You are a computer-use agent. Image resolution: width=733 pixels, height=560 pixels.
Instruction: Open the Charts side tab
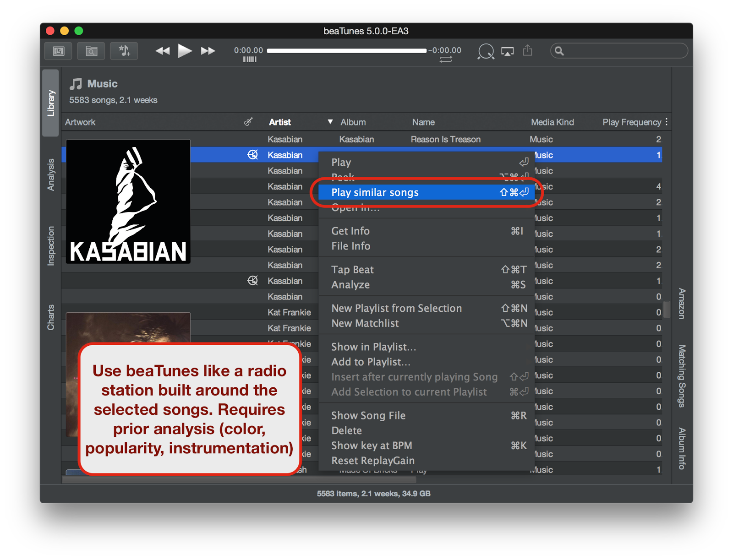(x=50, y=317)
